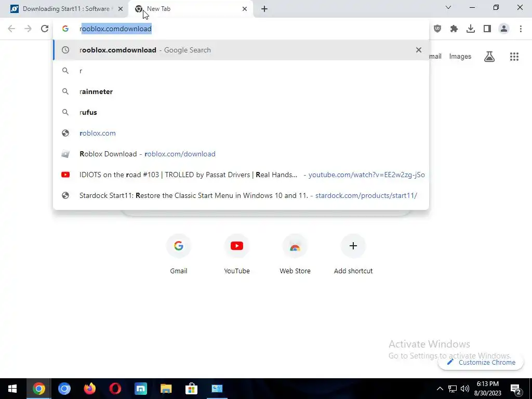Open File Explorer from the taskbar
This screenshot has height=399, width=532.
[x=166, y=389]
